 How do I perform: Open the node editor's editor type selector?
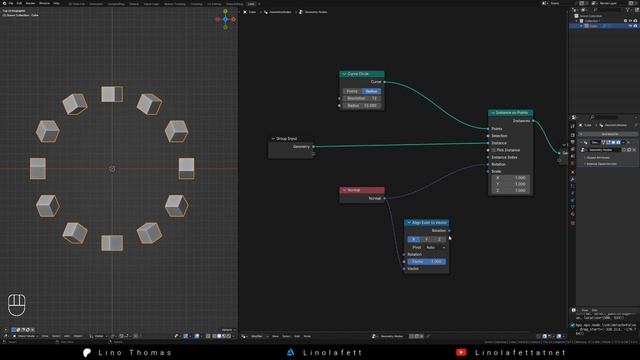click(244, 336)
